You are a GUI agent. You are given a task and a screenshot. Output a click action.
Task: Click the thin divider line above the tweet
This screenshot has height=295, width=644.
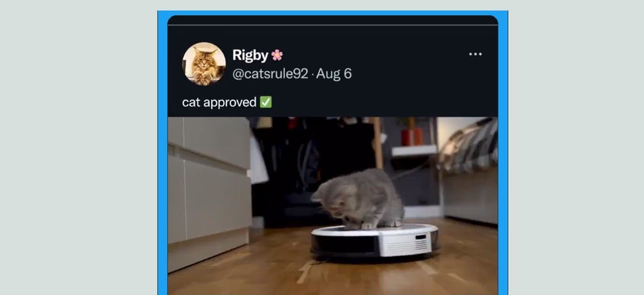[333, 25]
